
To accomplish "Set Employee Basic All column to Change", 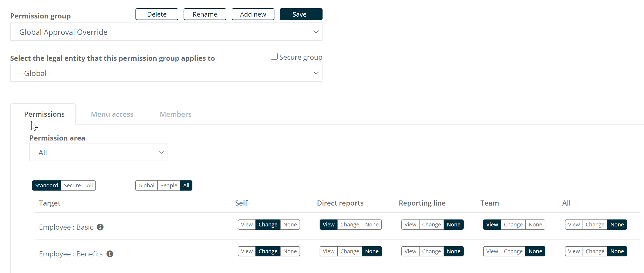I will coord(595,225).
